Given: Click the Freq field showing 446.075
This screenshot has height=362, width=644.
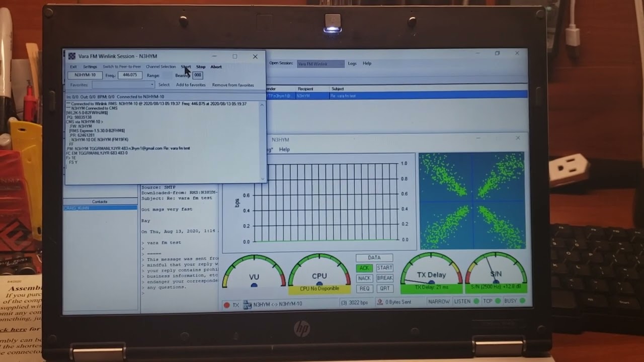Looking at the screenshot, I should (x=130, y=75).
